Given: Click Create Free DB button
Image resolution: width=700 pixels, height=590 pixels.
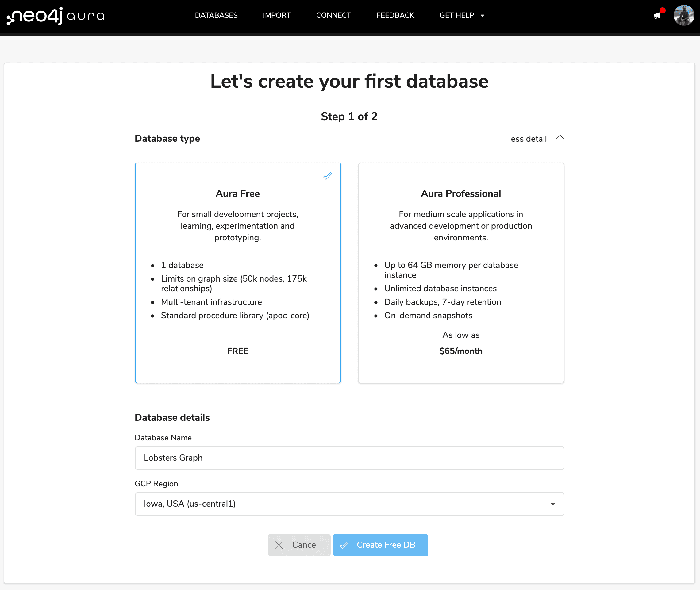Looking at the screenshot, I should click(380, 545).
